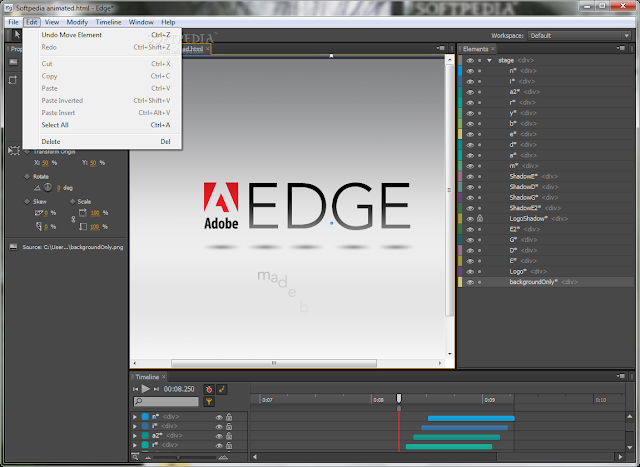640x467 pixels.
Task: Hide the stage element via eye icon
Action: pos(470,60)
